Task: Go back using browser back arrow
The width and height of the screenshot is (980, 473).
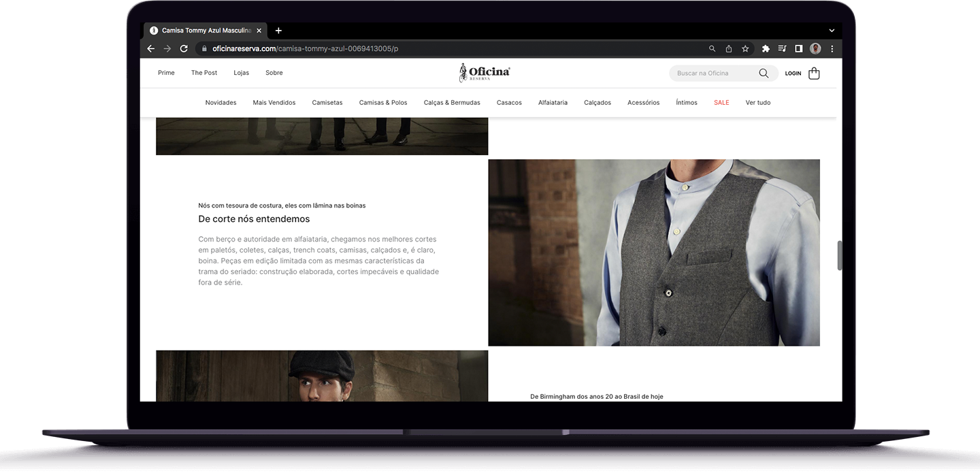Action: pos(151,48)
